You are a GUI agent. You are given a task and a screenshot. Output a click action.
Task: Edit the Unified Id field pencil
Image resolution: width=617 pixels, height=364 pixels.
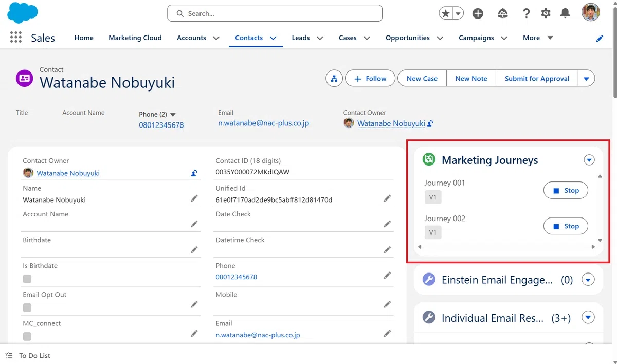point(387,198)
